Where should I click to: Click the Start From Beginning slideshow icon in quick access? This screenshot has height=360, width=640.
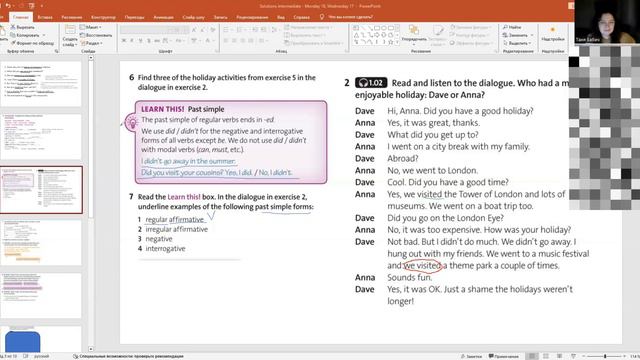[31, 6]
